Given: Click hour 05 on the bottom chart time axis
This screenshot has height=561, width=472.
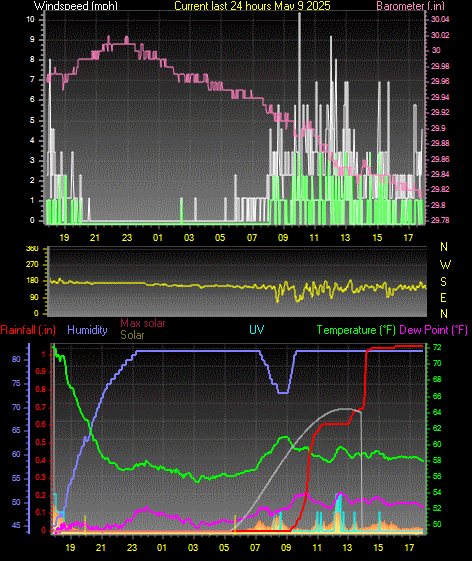Looking at the screenshot, I should pyautogui.click(x=224, y=548).
